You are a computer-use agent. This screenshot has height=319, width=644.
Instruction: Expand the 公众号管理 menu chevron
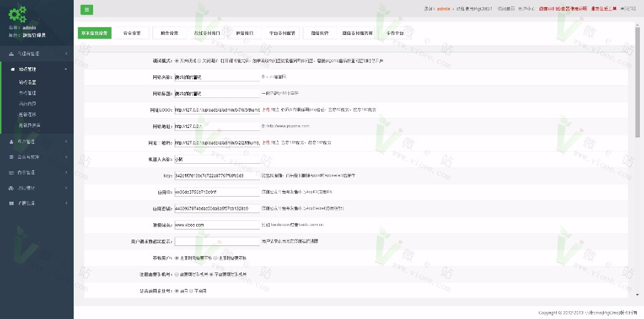point(66,157)
